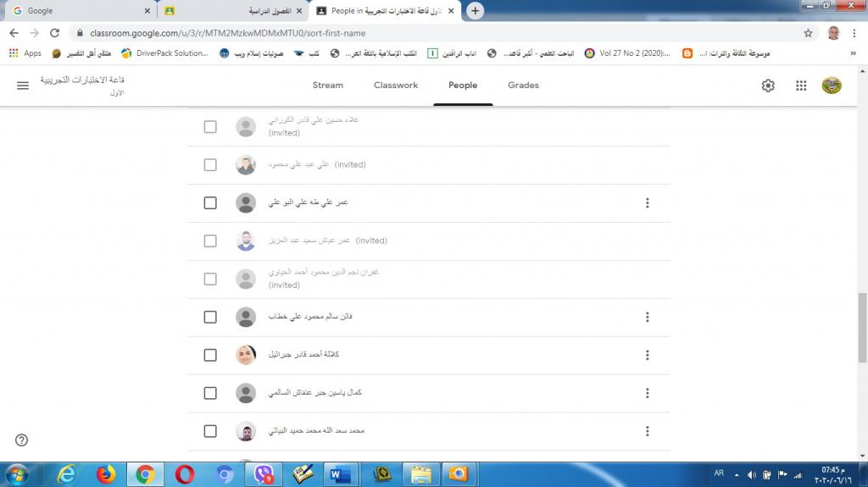Screen dimensions: 868x487
Task: Reload the current page
Action: tap(55, 33)
